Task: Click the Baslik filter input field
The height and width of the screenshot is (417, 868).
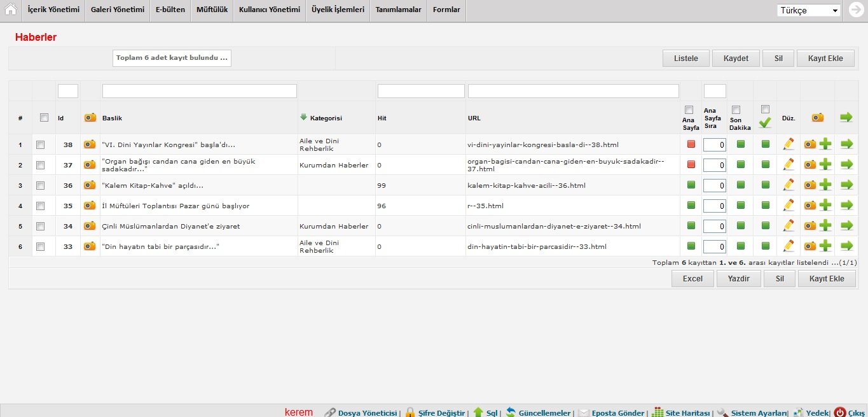Action: coord(199,91)
